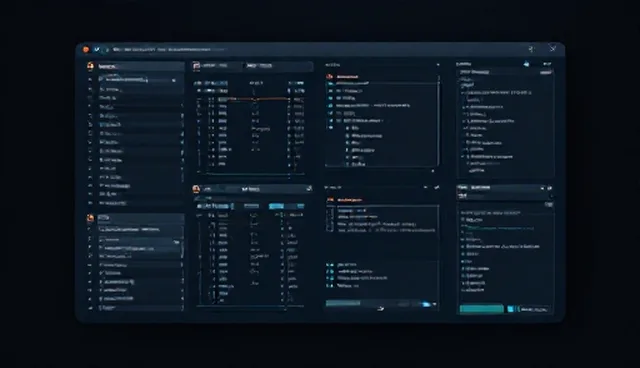Click the red icon heading the upper tree list panel
This screenshot has height=368, width=640.
[x=329, y=77]
